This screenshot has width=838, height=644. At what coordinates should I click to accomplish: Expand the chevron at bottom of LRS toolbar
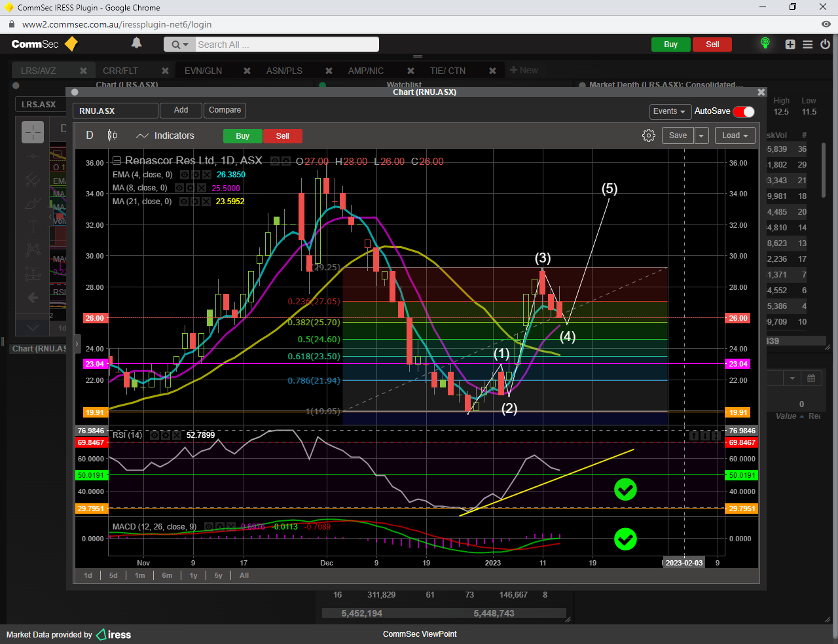click(x=33, y=327)
